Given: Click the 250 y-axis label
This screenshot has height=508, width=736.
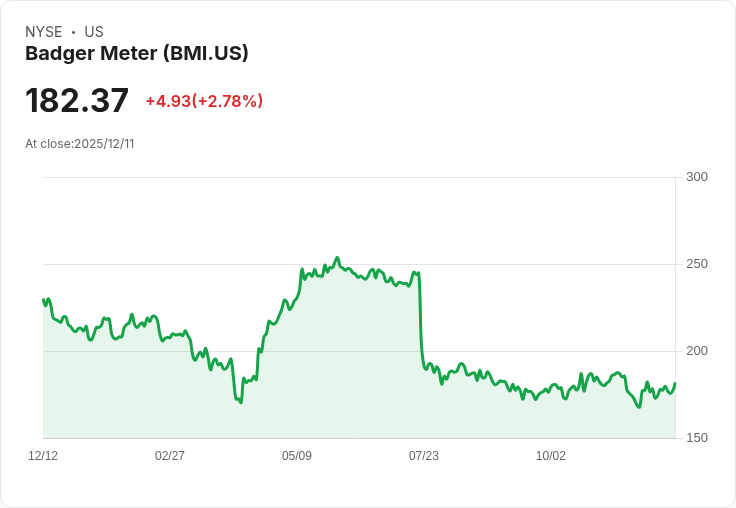Looking at the screenshot, I should (x=697, y=264).
